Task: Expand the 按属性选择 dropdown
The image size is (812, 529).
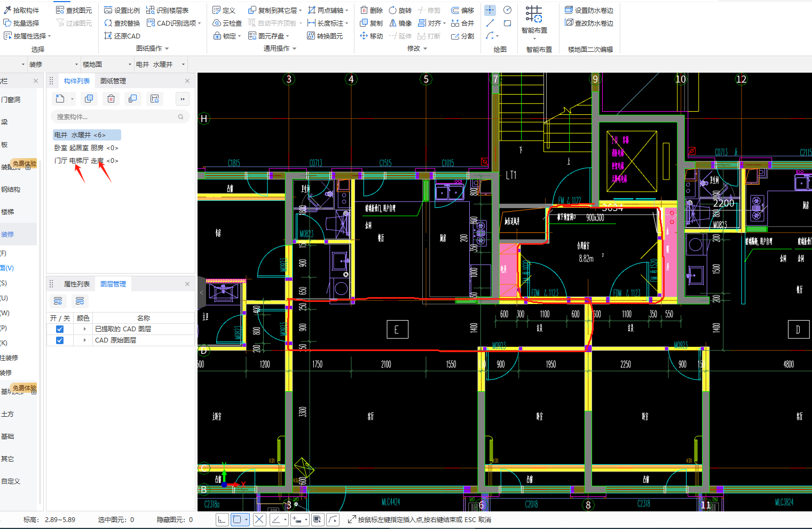Action: [49, 36]
